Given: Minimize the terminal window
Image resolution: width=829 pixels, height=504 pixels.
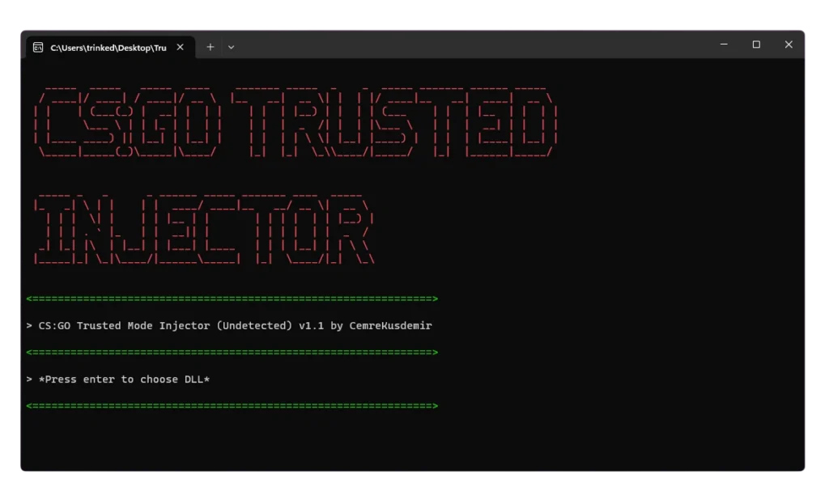Looking at the screenshot, I should [x=724, y=44].
